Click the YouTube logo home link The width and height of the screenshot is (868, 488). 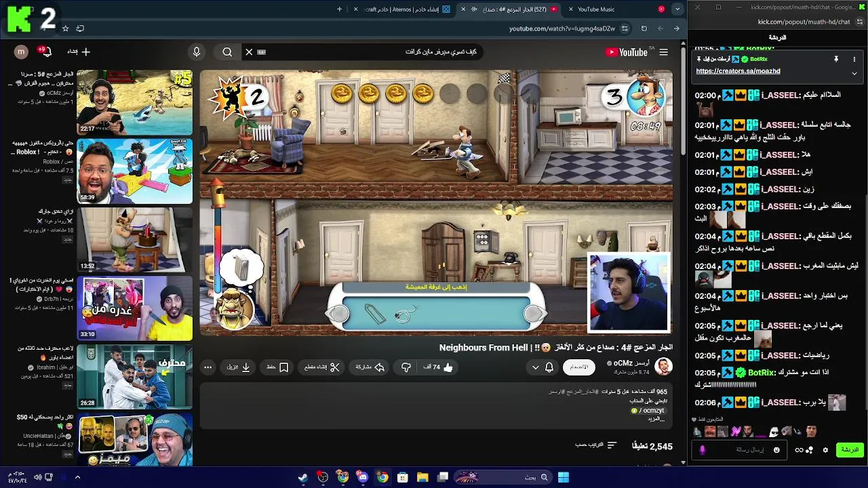tap(627, 52)
